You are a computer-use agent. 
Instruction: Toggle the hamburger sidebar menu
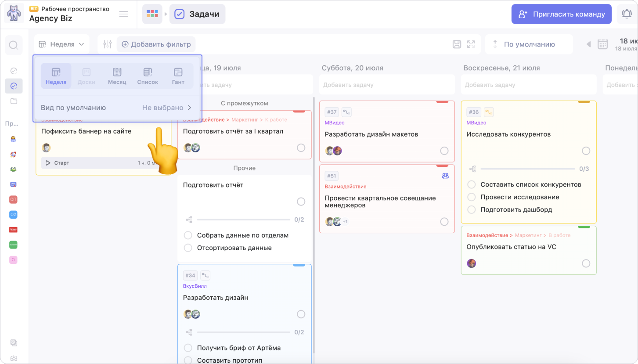click(124, 14)
